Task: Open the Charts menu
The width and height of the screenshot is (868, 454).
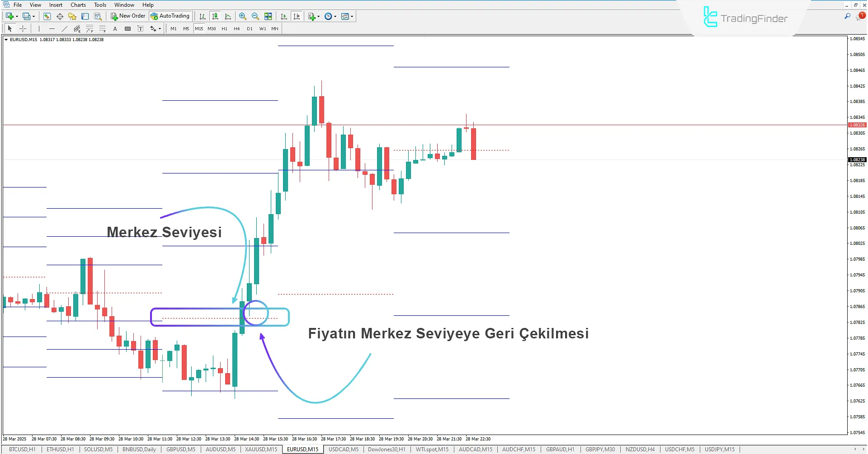Action: coord(78,5)
